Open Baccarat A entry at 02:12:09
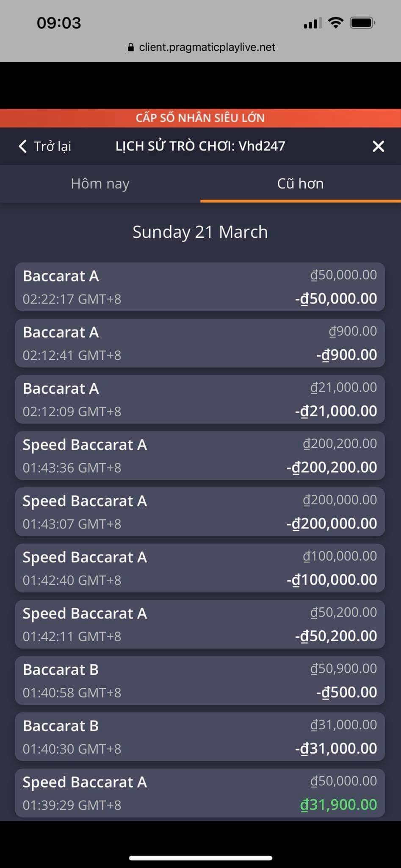Screen dimensions: 401x868 point(200,399)
